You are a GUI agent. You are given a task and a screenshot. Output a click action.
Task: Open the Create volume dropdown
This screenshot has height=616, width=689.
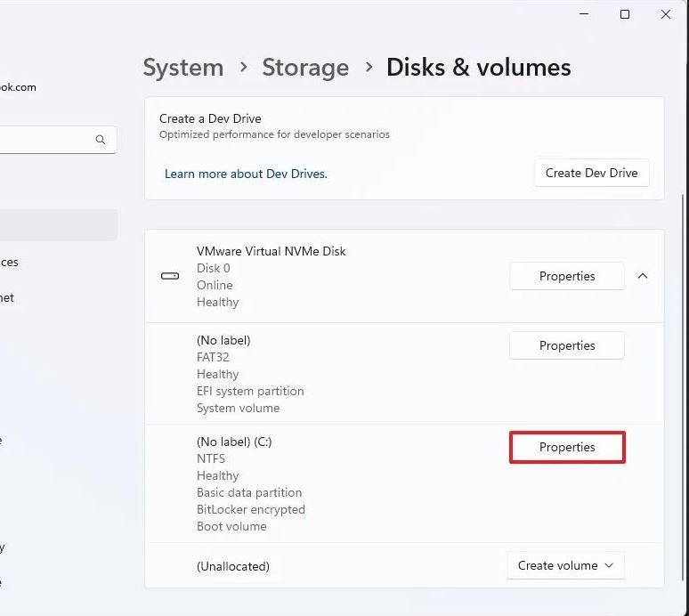(565, 565)
